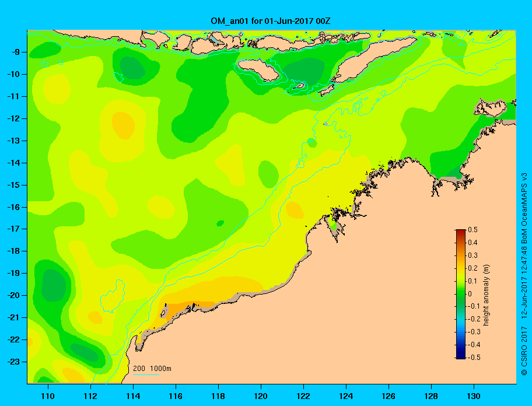Click the colorbar tick value "-0.3"
This screenshot has height=406, width=532.
(x=474, y=332)
